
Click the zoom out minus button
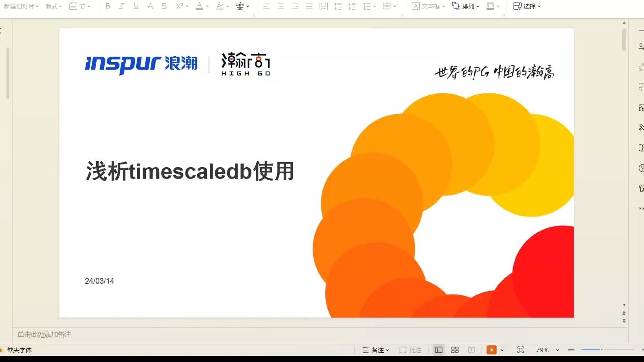tap(571, 350)
